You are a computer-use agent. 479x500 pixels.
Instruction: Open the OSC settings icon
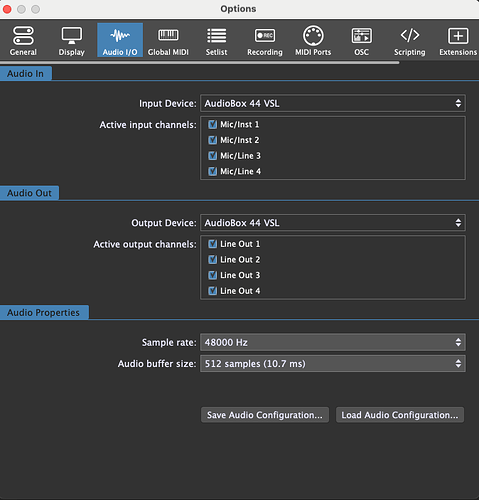361,36
